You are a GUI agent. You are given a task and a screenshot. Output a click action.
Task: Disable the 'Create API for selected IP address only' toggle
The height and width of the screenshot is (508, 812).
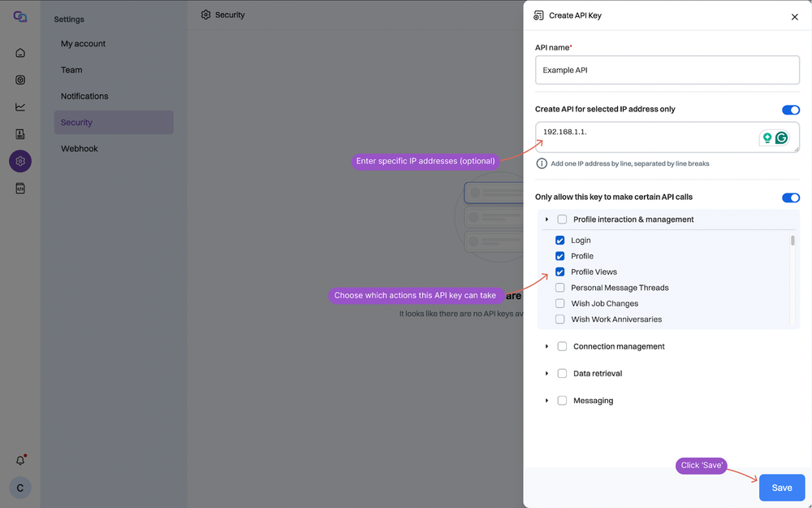click(790, 110)
